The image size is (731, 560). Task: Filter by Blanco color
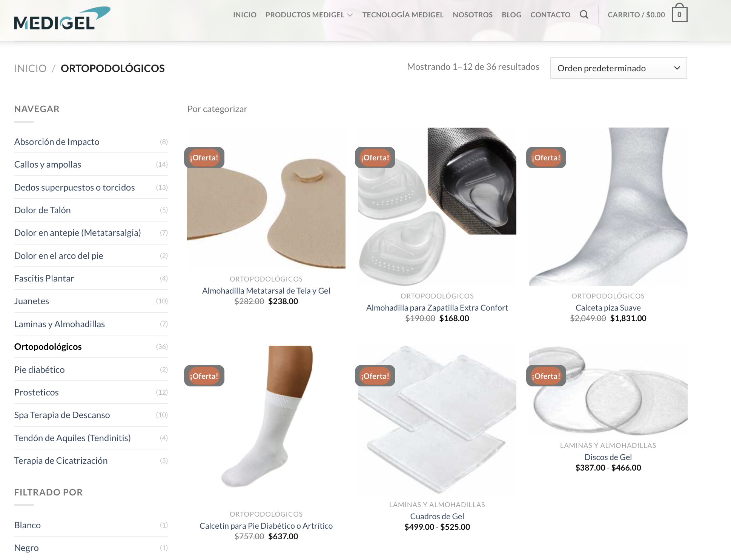tap(28, 525)
